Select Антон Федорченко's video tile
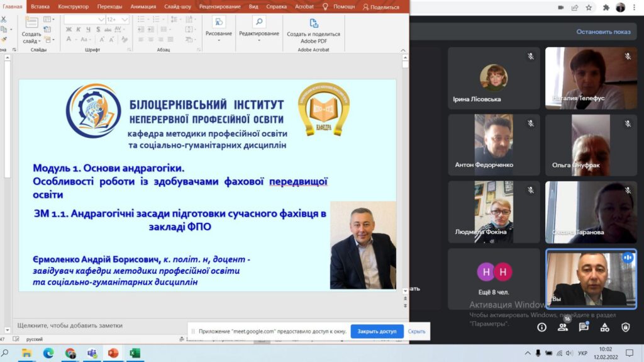Viewport: 644px width, 362px height. [x=494, y=144]
